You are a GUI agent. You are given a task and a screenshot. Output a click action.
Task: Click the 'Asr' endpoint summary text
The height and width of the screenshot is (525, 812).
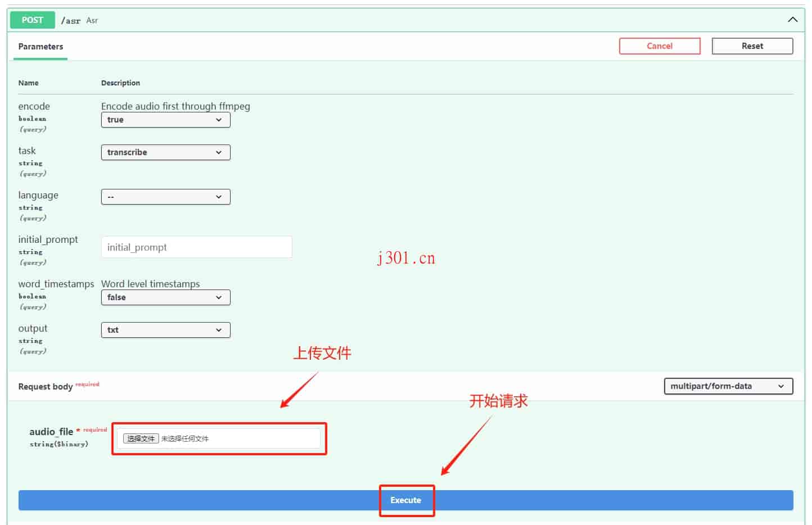tap(92, 20)
